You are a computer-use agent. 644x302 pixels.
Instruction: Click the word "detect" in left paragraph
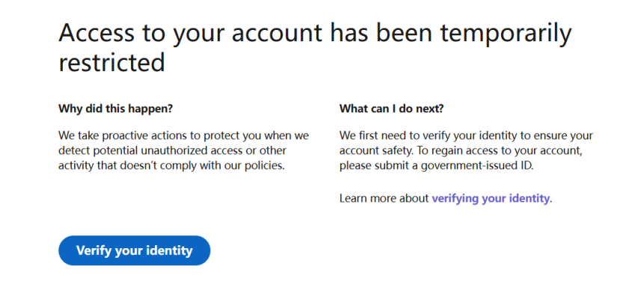tap(76, 150)
